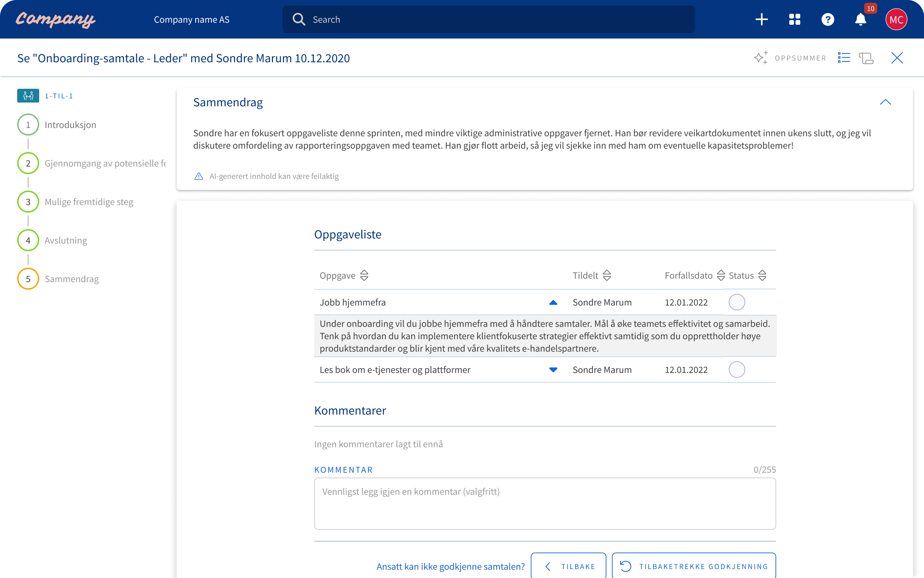The image size is (924, 578).
Task: Focus the Kommentar text area
Action: click(545, 503)
